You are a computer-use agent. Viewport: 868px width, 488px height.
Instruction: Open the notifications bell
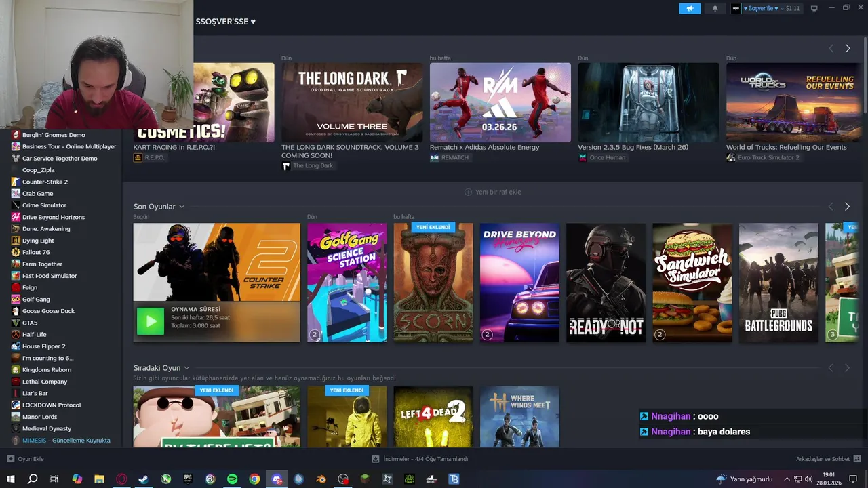(x=715, y=8)
